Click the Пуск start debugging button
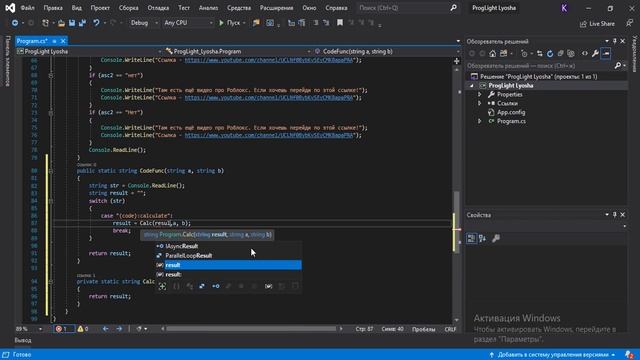Image resolution: width=640 pixels, height=360 pixels. (x=230, y=23)
